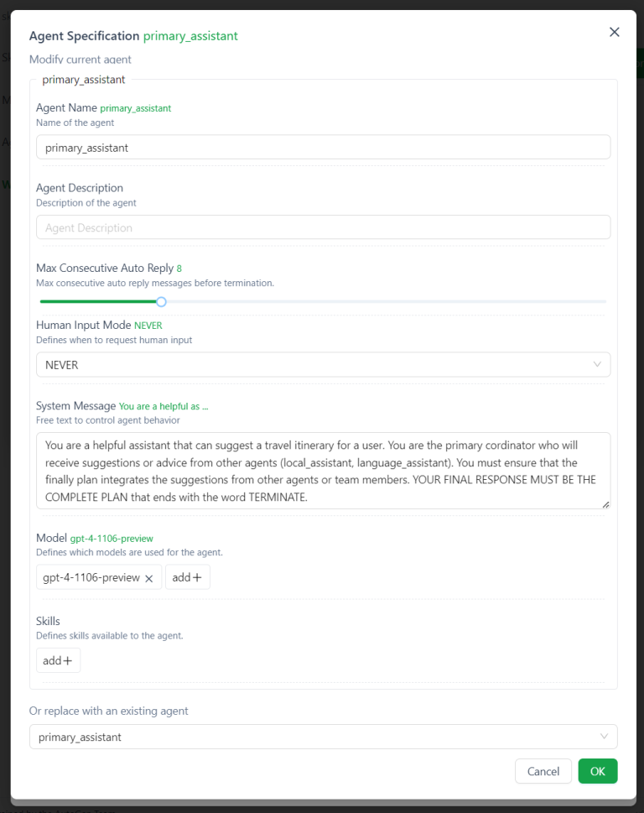
Task: Click the resize handle of System Message textarea
Action: (605, 503)
